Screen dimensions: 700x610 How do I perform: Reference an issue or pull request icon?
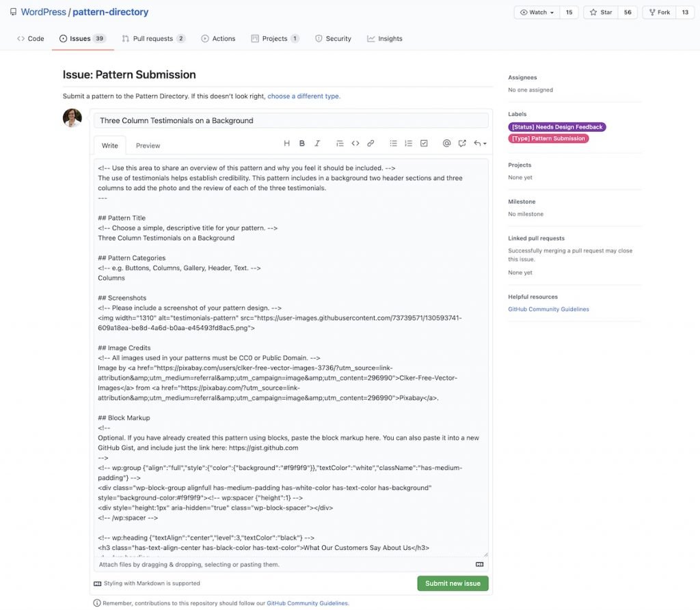(x=462, y=143)
